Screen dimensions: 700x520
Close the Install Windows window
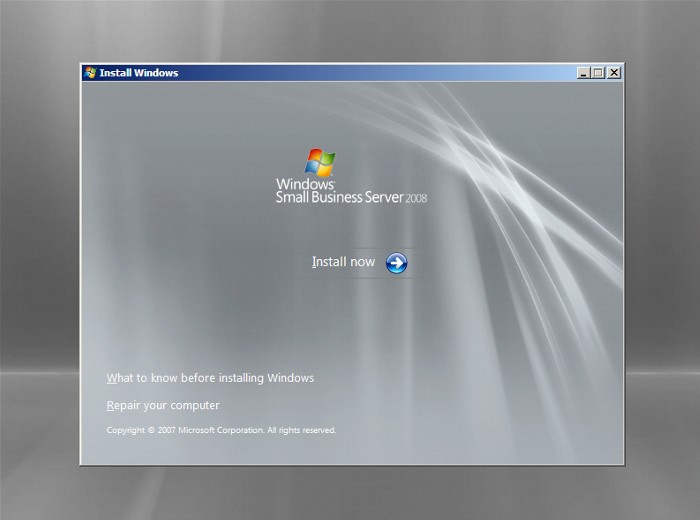[614, 73]
